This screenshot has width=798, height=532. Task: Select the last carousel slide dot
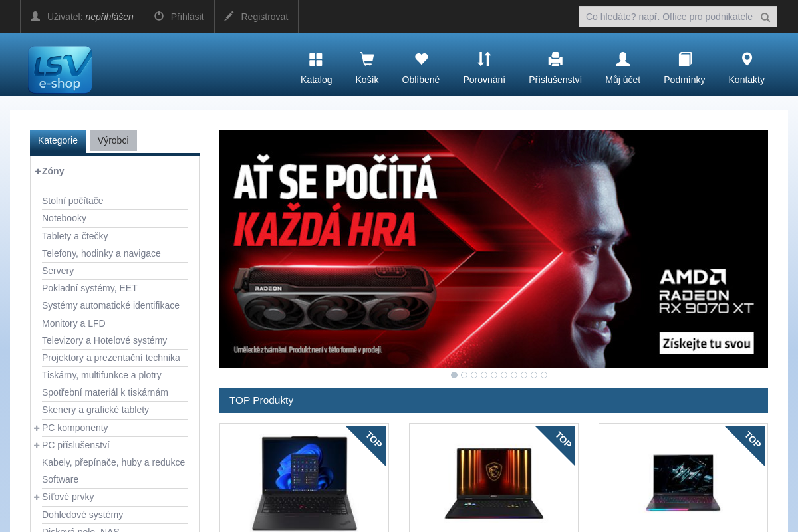click(x=544, y=375)
